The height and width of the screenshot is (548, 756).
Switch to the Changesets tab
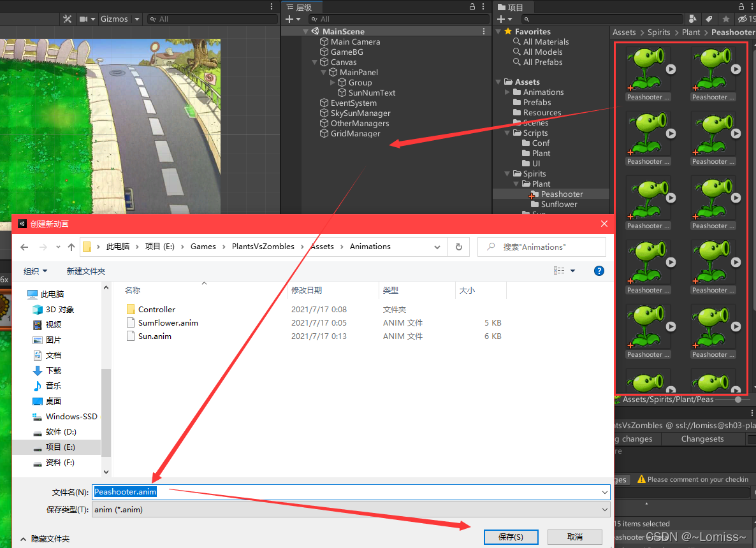pyautogui.click(x=702, y=438)
